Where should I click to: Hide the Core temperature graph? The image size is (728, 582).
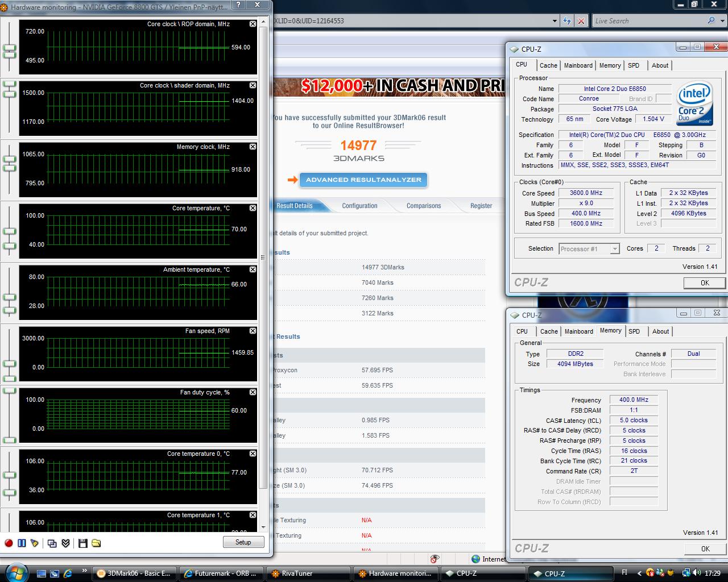[253, 208]
